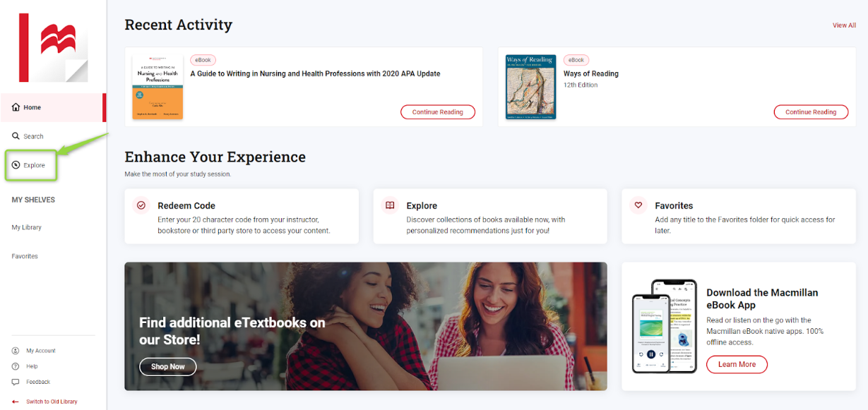Click the Feedback speech bubble icon
868x410 pixels.
[x=16, y=382]
